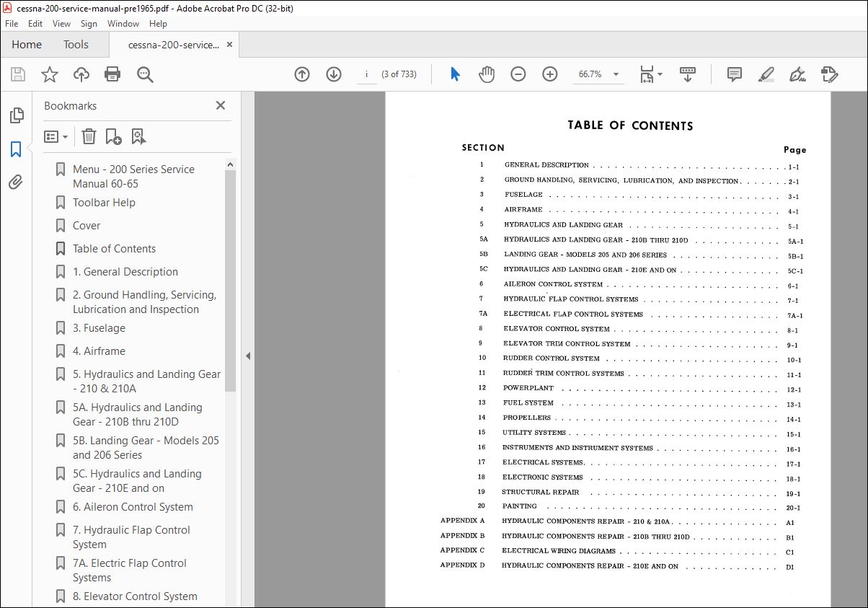
Task: Zoom in with plus icon
Action: (x=550, y=74)
